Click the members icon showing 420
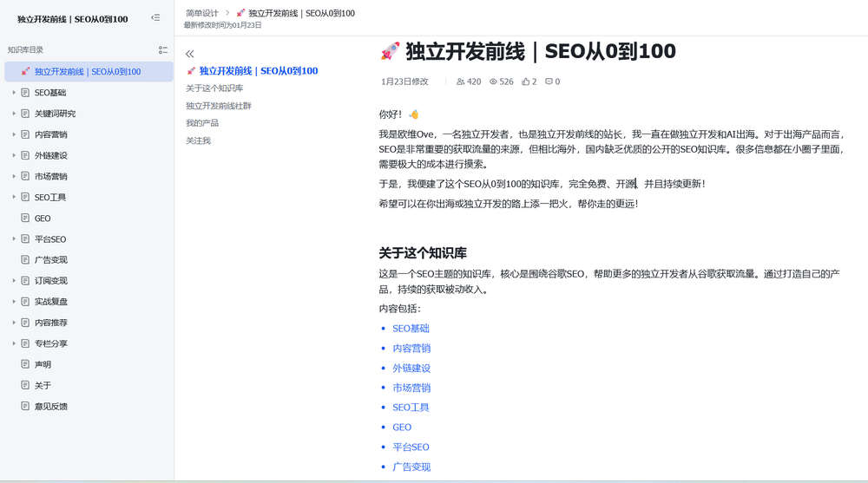 pos(460,82)
